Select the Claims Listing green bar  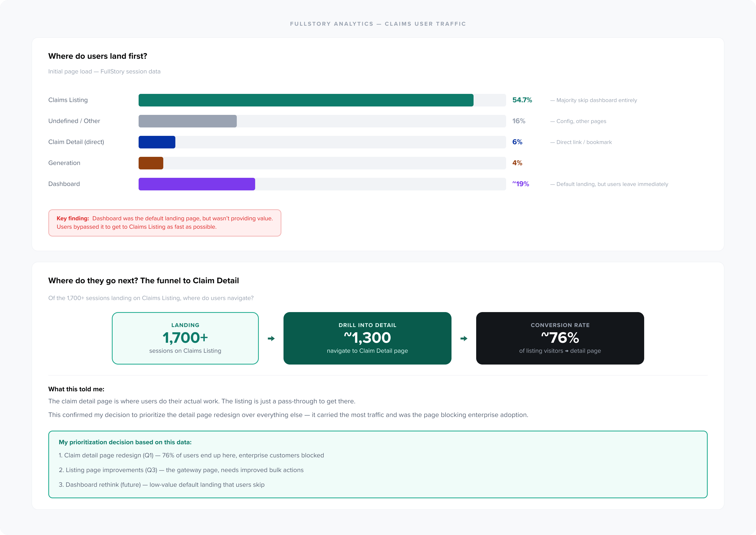(x=305, y=100)
